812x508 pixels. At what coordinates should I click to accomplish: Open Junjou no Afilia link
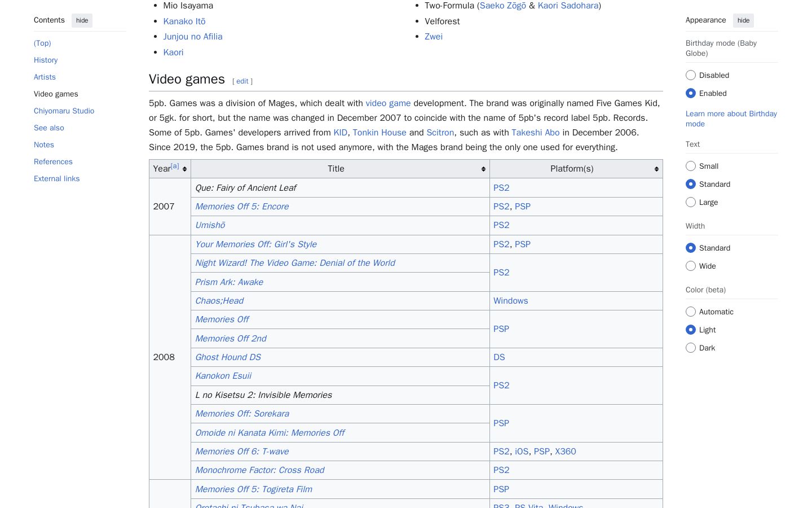coord(193,37)
